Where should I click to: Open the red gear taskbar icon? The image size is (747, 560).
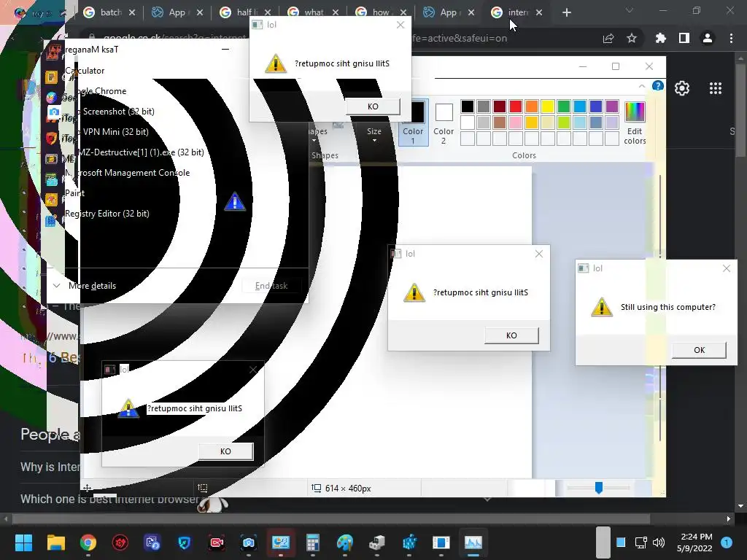(x=120, y=542)
